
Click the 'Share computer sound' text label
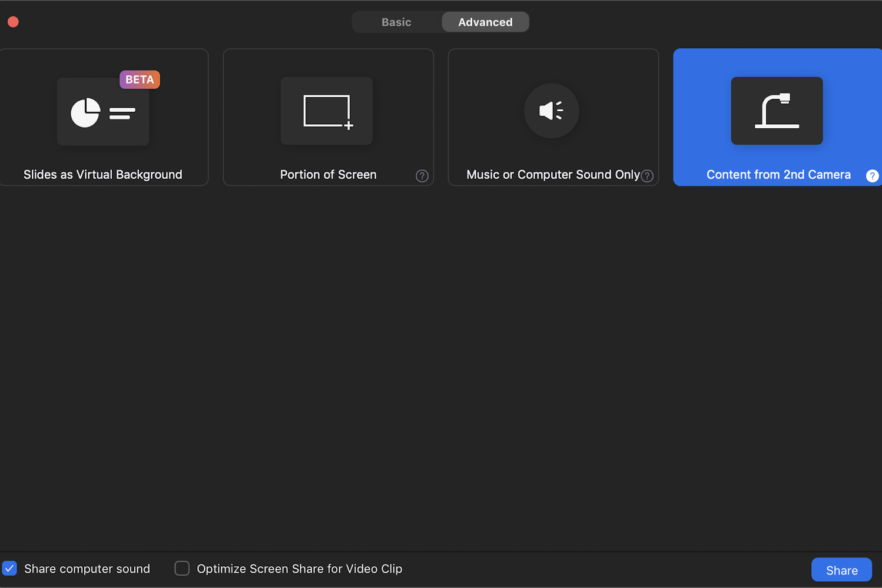tap(87, 569)
